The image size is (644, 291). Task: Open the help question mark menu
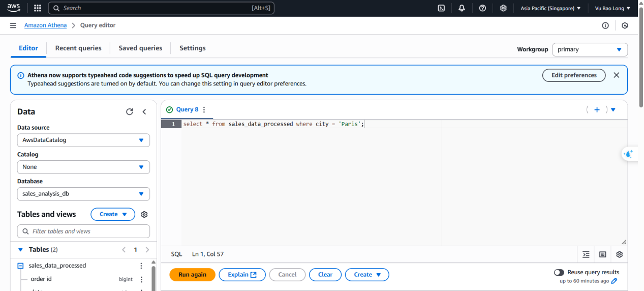(x=482, y=8)
